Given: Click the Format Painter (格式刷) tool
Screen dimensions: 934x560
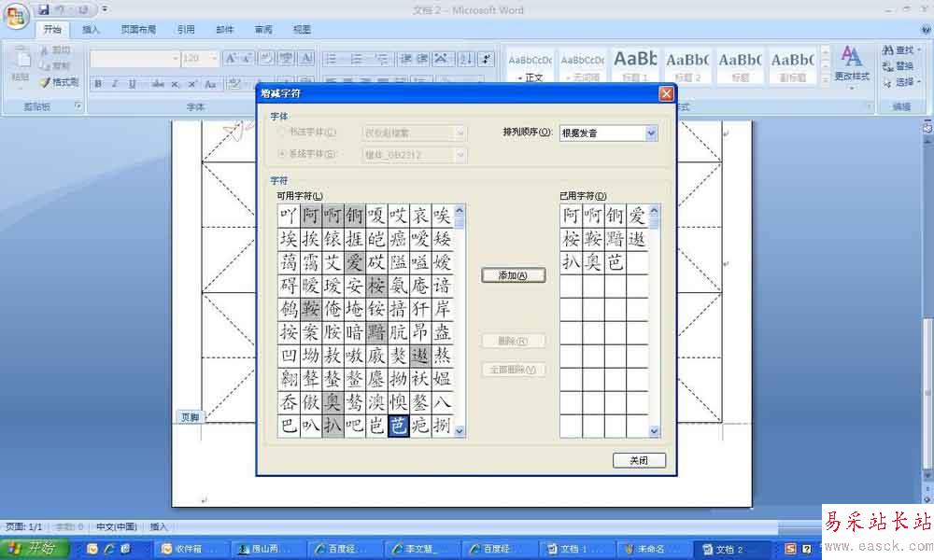Looking at the screenshot, I should tap(59, 82).
